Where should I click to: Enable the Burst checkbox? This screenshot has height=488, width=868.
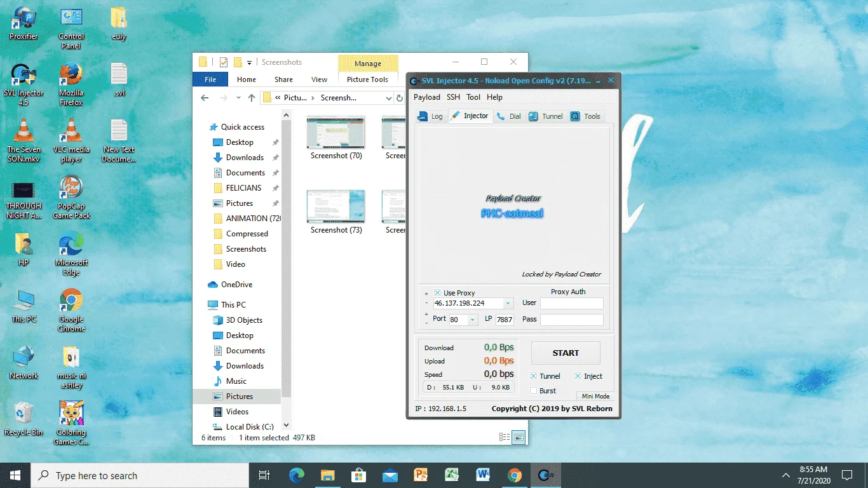pos(534,391)
